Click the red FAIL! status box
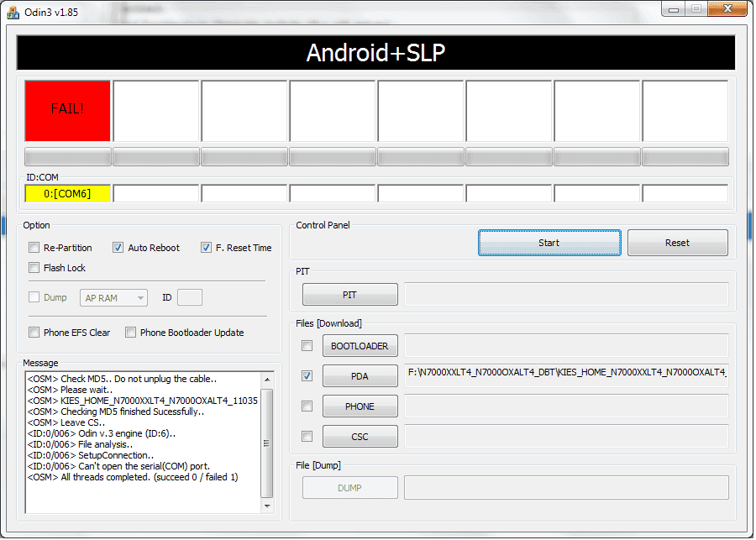The width and height of the screenshot is (756, 540). click(68, 111)
